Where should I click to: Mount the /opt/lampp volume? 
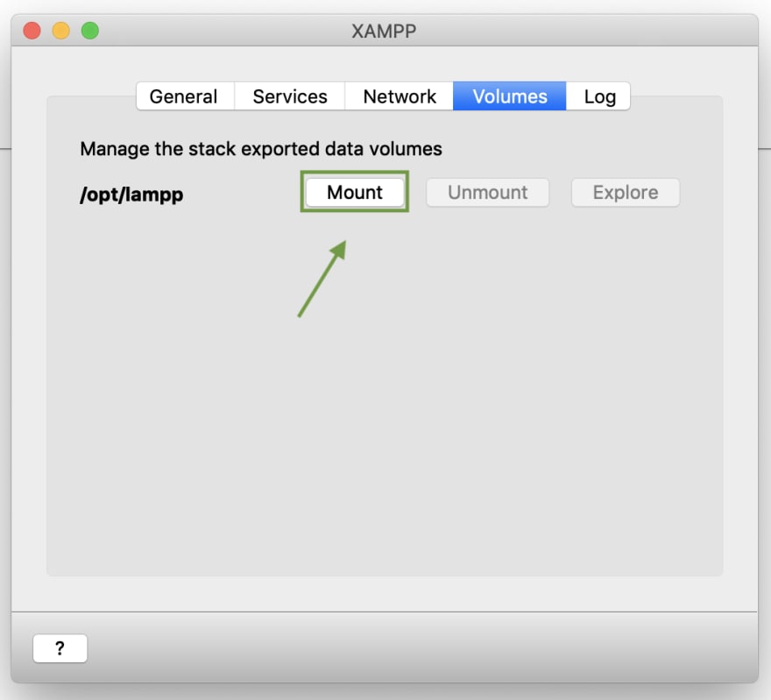(355, 192)
